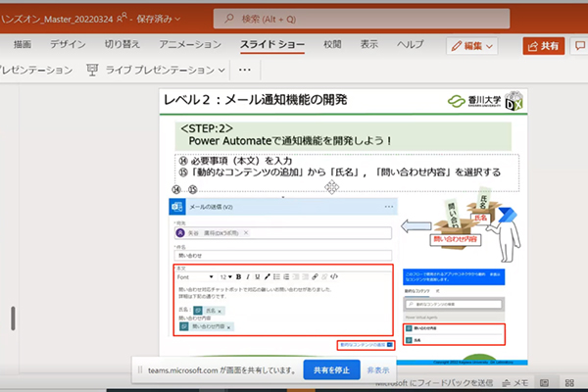
Task: Click the text box move handle icon
Action: pos(331,186)
